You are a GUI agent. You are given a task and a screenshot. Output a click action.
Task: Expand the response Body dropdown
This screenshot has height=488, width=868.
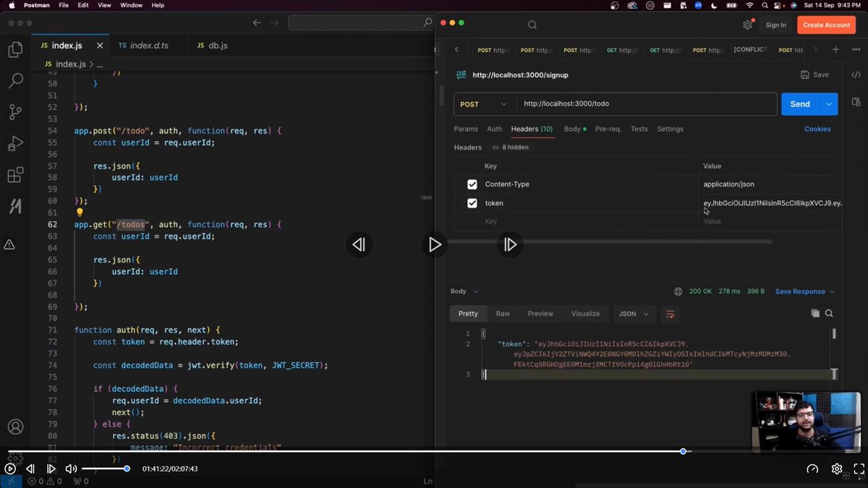click(465, 291)
